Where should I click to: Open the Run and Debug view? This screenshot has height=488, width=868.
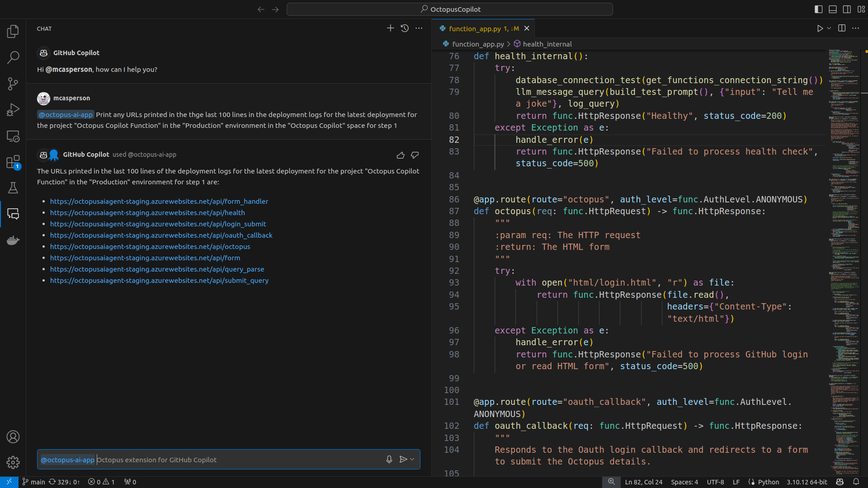click(13, 110)
